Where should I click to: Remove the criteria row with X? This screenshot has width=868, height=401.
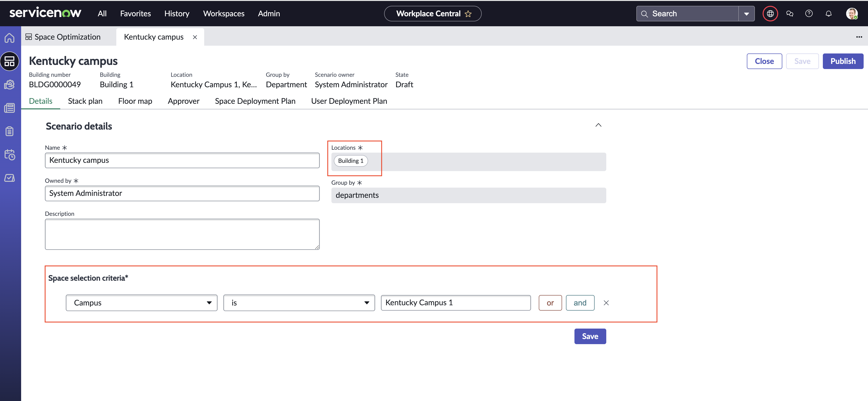[x=606, y=303]
